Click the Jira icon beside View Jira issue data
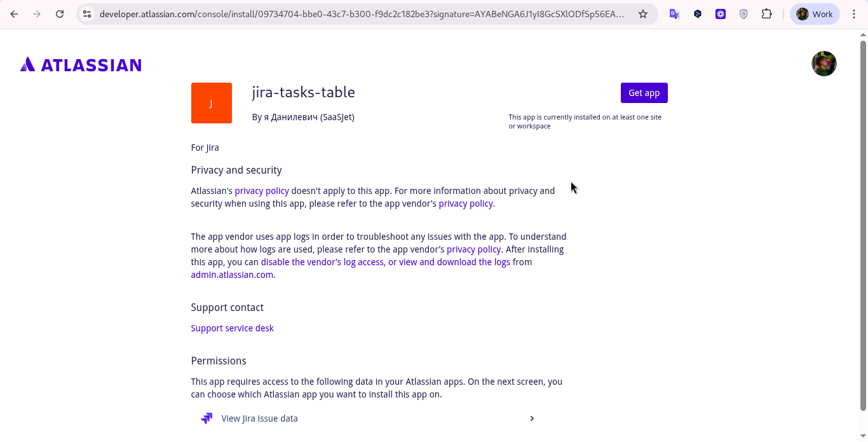Viewport: 868px width, 442px height. [207, 418]
